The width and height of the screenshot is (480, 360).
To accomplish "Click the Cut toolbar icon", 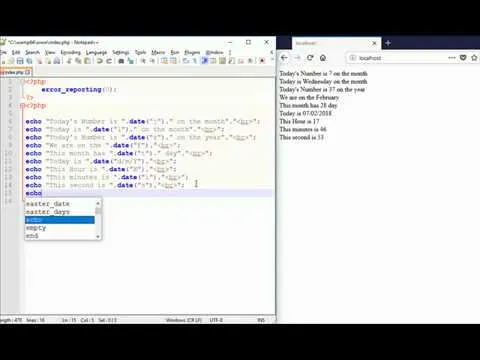I will 69,61.
